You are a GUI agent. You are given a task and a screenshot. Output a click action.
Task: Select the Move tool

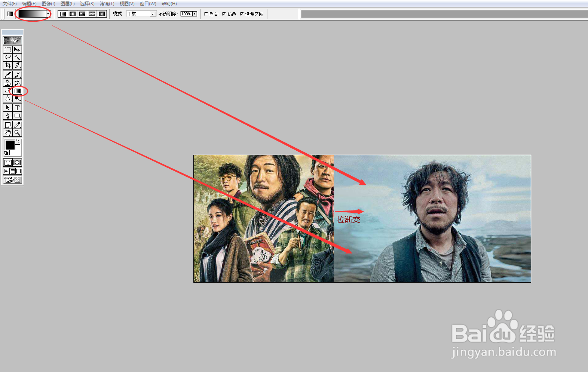tap(17, 50)
